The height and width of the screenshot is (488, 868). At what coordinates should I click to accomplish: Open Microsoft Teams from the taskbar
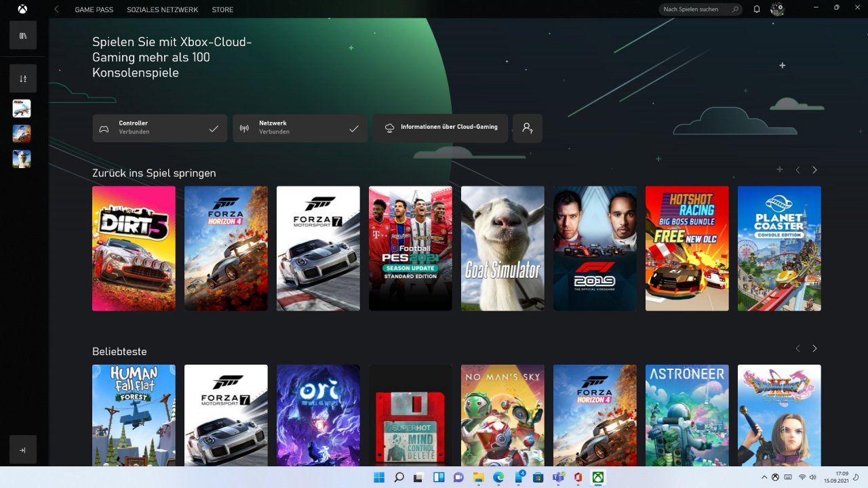(558, 477)
